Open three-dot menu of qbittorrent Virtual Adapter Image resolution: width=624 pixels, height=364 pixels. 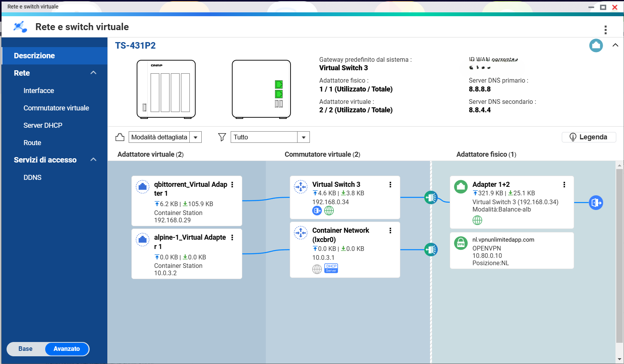coord(232,185)
